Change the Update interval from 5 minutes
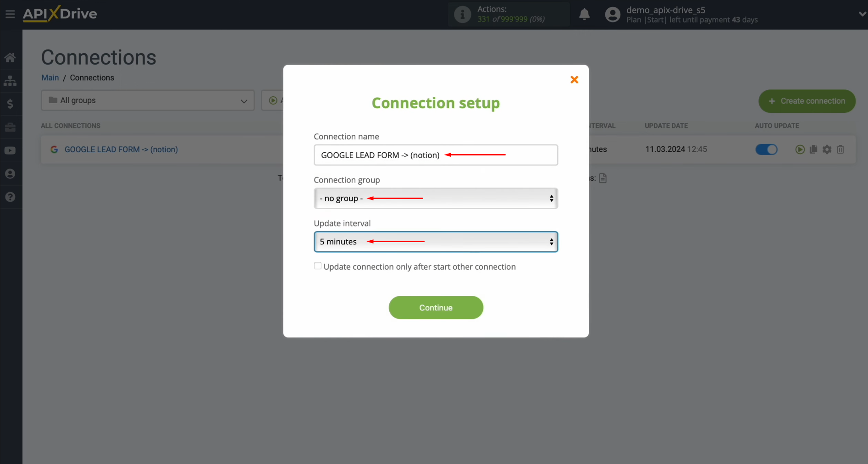Viewport: 868px width, 464px height. [x=435, y=242]
